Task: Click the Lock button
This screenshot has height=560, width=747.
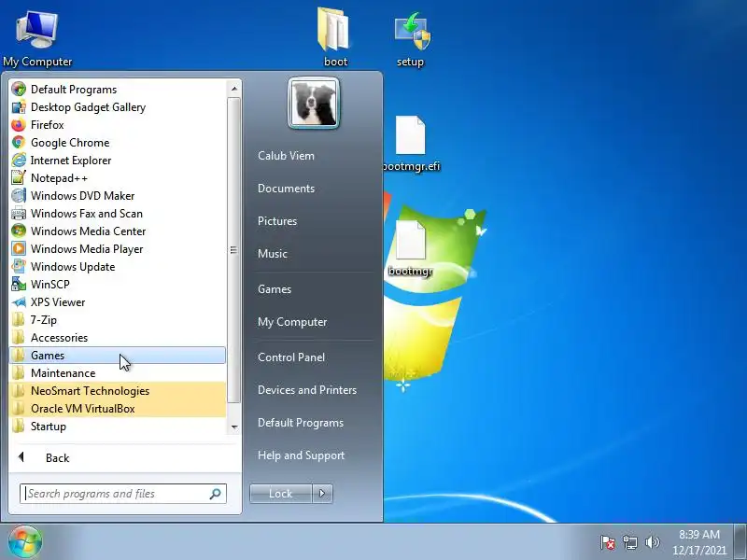Action: 281,494
